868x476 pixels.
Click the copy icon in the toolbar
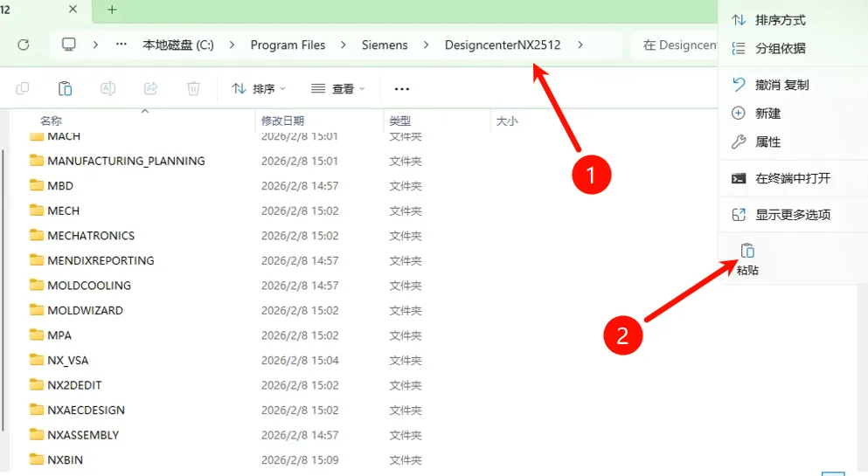click(23, 88)
